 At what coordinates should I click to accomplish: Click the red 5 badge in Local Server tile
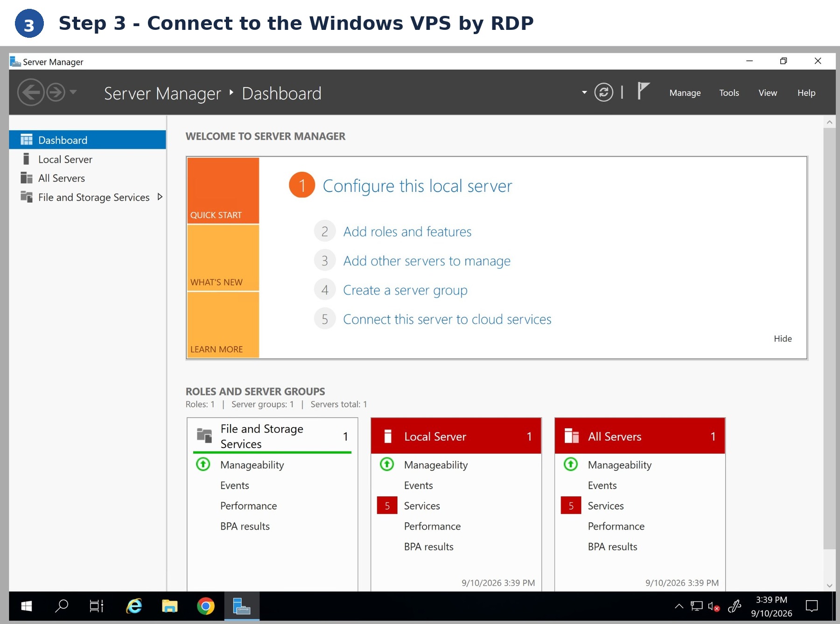(387, 505)
